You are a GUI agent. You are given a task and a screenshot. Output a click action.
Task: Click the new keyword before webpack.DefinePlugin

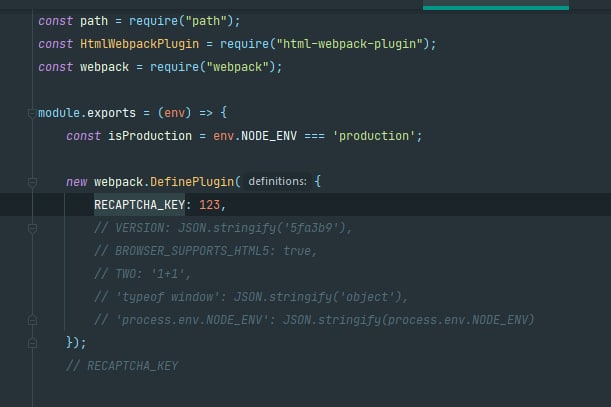click(76, 182)
